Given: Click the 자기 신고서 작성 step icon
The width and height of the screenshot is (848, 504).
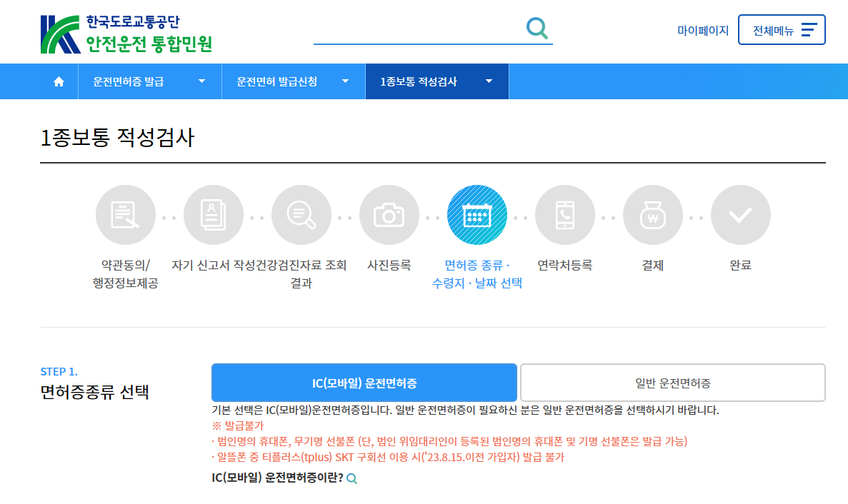Looking at the screenshot, I should [214, 214].
